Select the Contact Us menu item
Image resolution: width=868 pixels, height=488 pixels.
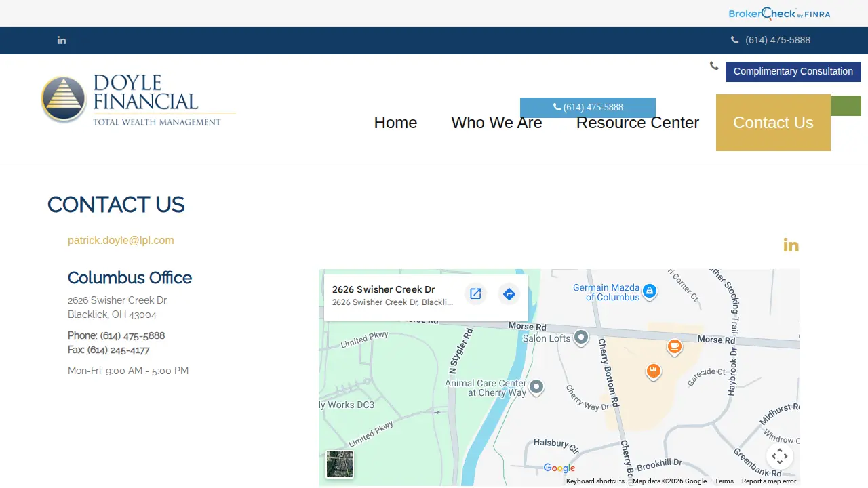773,123
